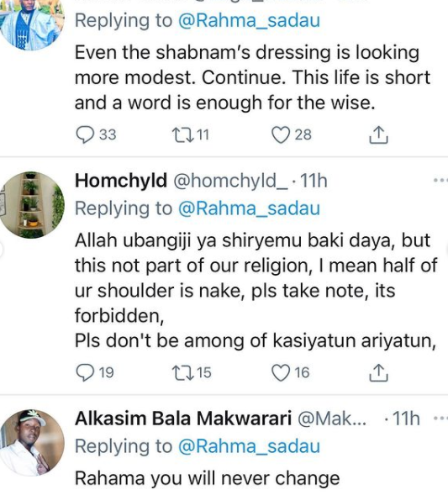Viewport: 448px width, 495px height.
Task: Open Alkasim Bala Makwarari's profile name
Action: 183,419
